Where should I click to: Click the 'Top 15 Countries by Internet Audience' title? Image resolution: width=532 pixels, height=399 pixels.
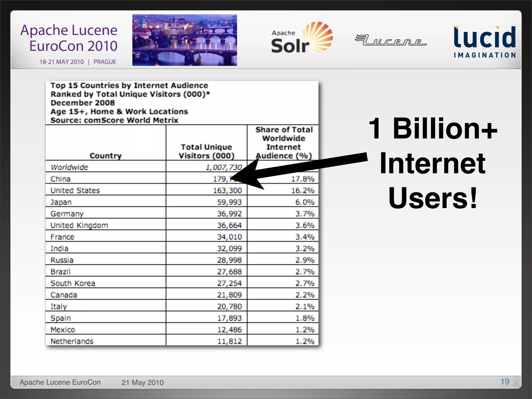129,85
